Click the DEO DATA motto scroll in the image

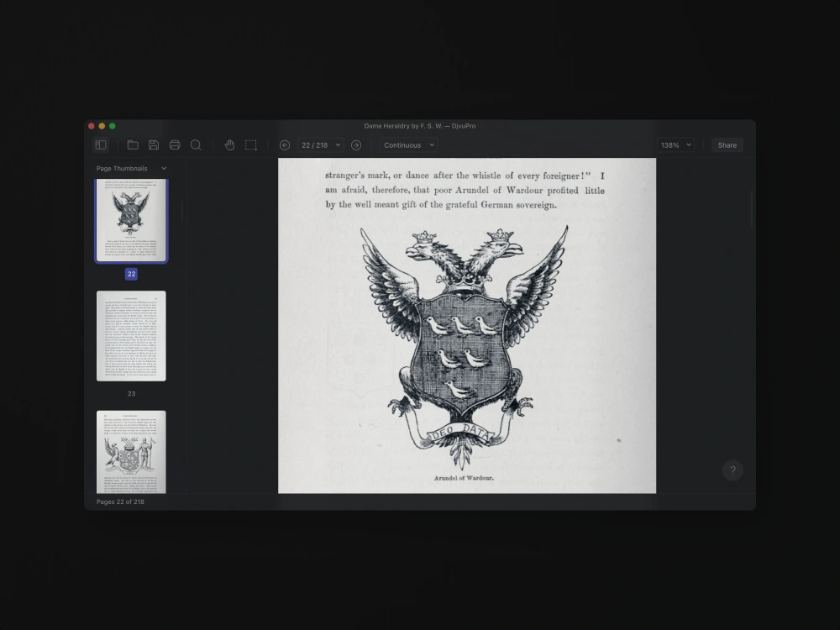(460, 432)
